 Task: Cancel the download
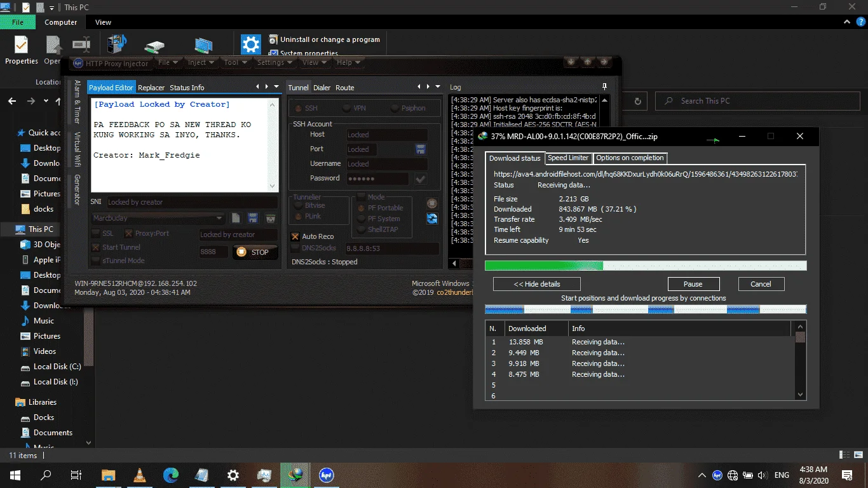(761, 284)
